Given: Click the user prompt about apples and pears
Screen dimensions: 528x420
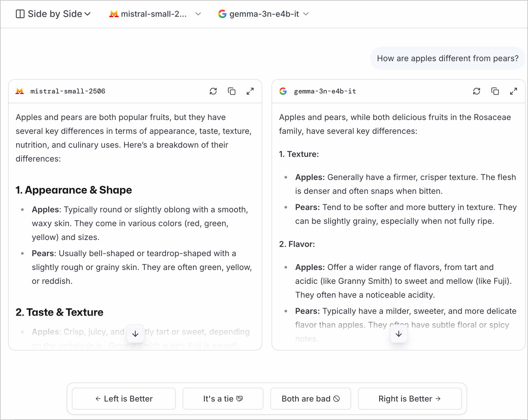Looking at the screenshot, I should (448, 58).
